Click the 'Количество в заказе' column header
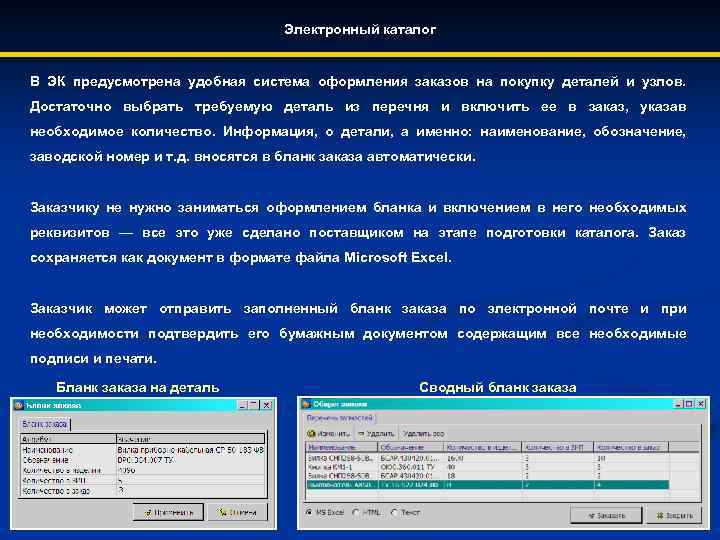720x540 pixels. pos(631,447)
